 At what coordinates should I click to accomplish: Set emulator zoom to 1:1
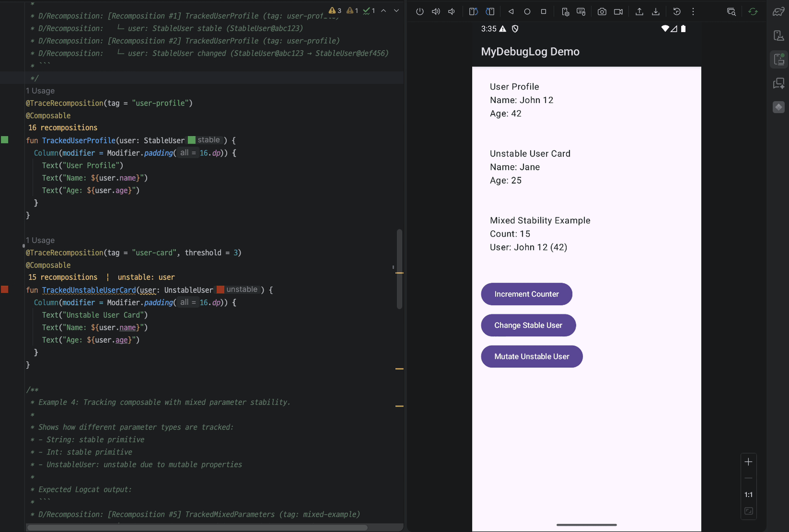(748, 495)
